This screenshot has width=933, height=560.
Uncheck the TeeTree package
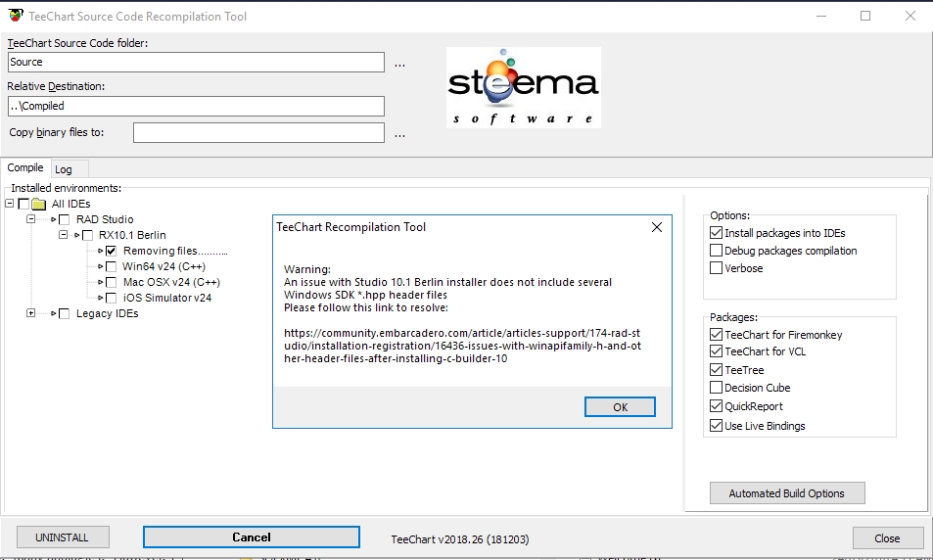coord(717,369)
